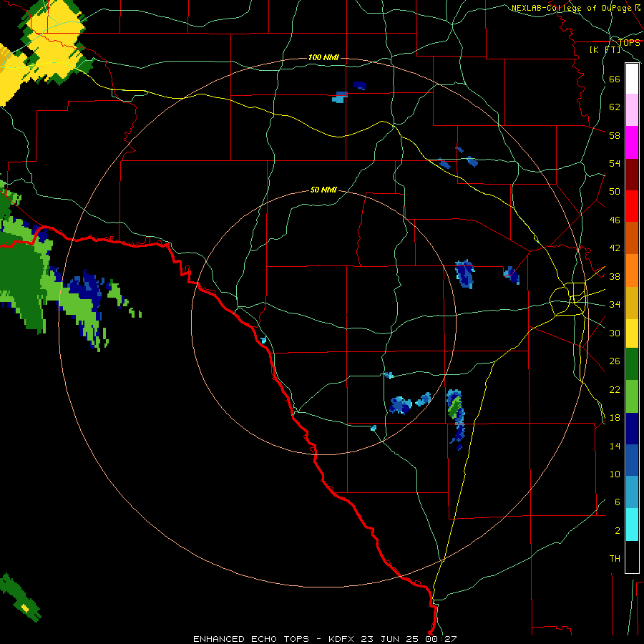Click the 10 value on the legend scale
The height and width of the screenshot is (644, 644).
[x=615, y=474]
